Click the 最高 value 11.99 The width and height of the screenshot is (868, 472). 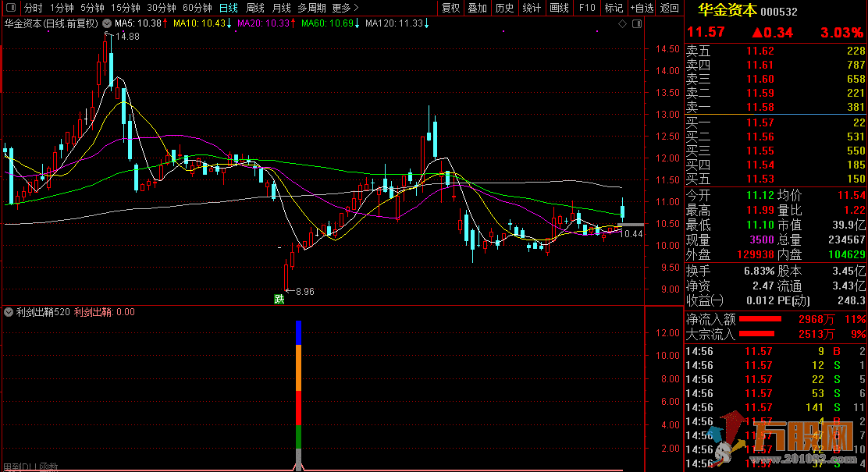coord(760,211)
